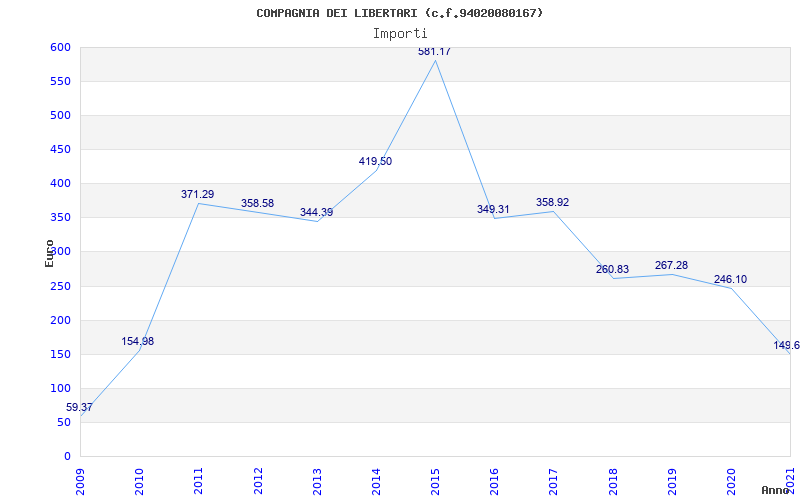
Task: Click the x-axis year 2013
Action: (317, 481)
